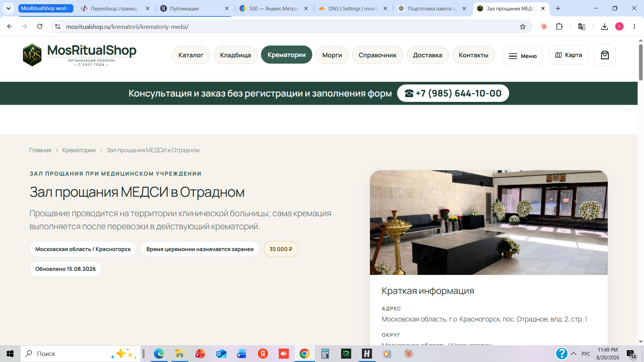Open the Google Translate toolbar icon

(582, 26)
